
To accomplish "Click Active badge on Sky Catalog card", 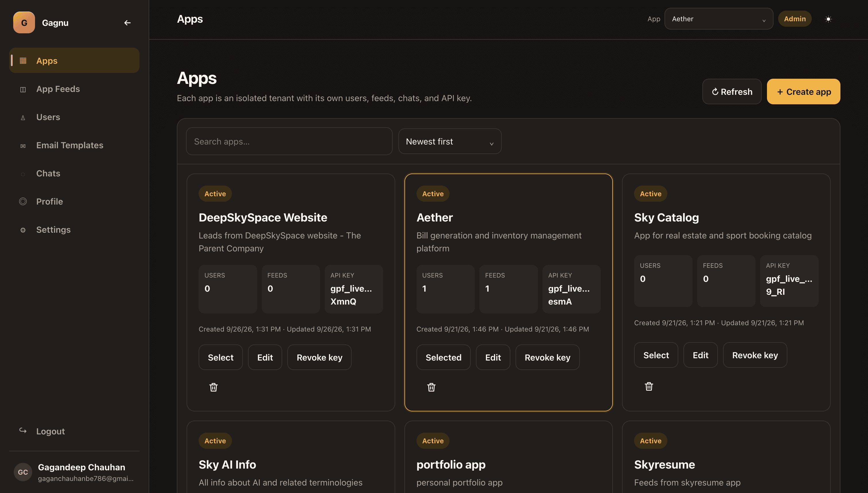I will 650,194.
